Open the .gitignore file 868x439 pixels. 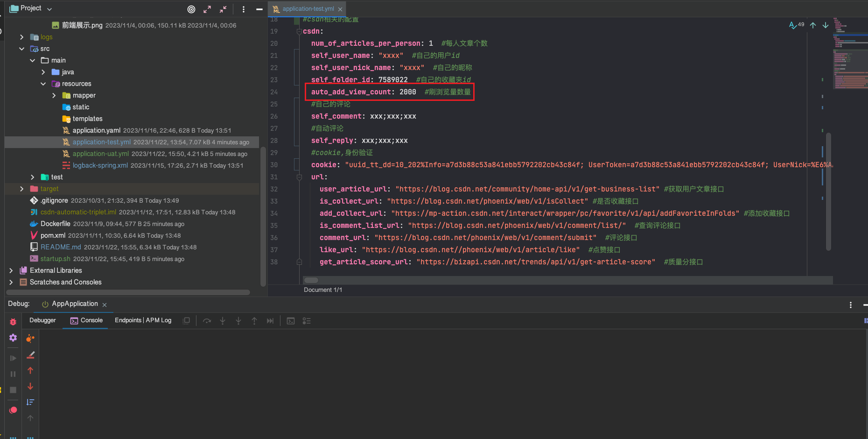[55, 200]
